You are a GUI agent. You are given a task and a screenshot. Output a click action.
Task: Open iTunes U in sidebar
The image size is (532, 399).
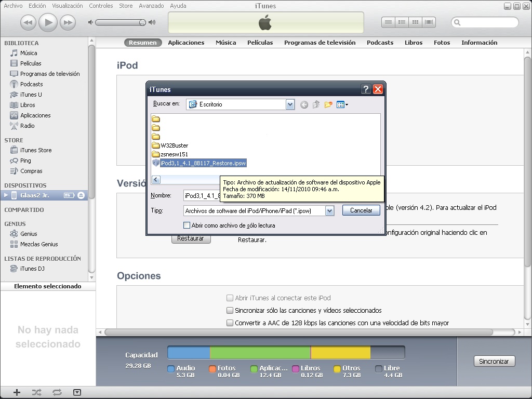pyautogui.click(x=31, y=95)
